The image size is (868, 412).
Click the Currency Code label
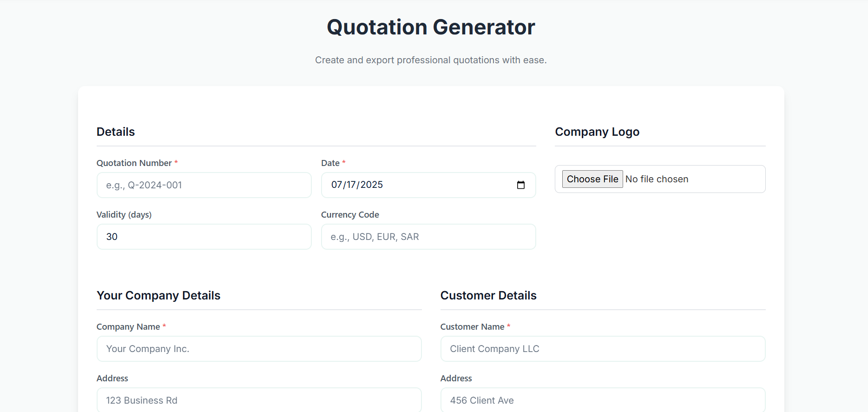point(350,214)
